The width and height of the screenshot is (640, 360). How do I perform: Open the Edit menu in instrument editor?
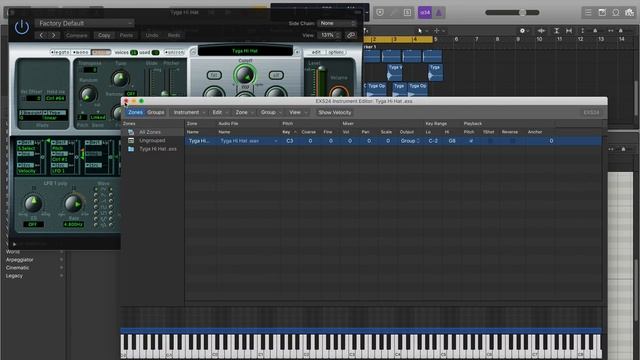[x=220, y=112]
